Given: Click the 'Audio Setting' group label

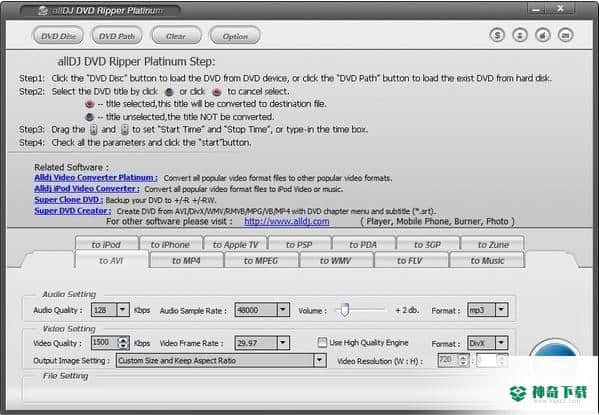Looking at the screenshot, I should pyautogui.click(x=69, y=294).
